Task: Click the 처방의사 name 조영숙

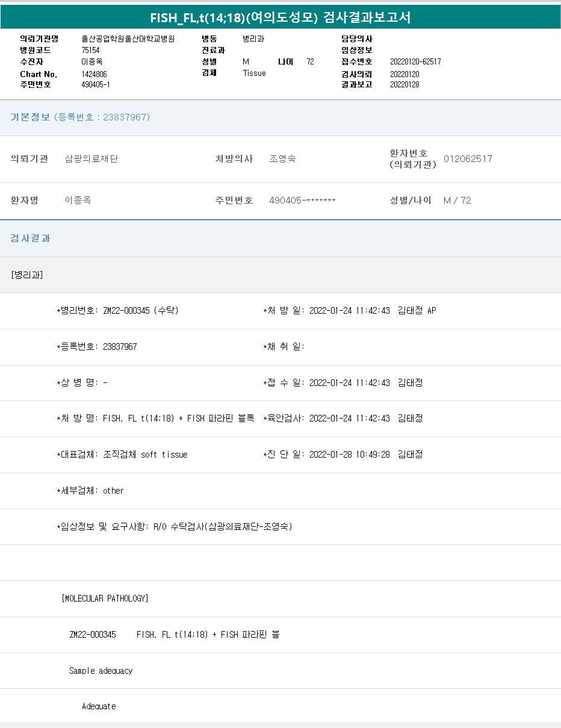Action: 282,159
